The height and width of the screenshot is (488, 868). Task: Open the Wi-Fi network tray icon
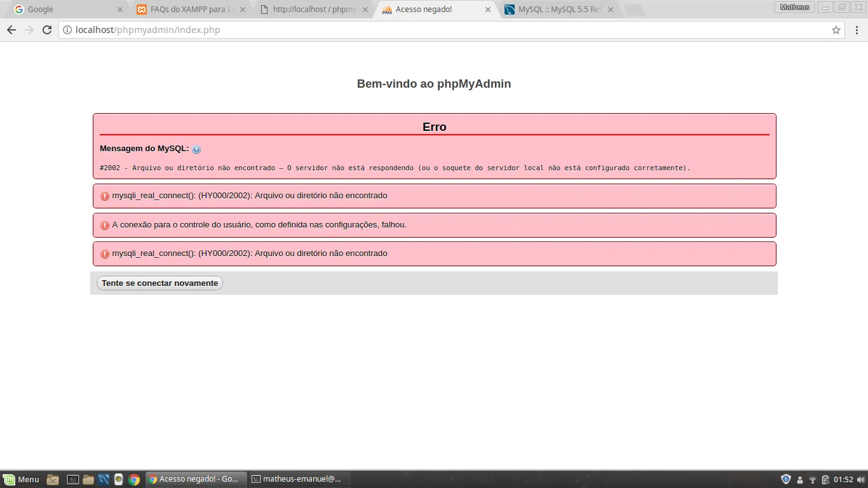[812, 480]
